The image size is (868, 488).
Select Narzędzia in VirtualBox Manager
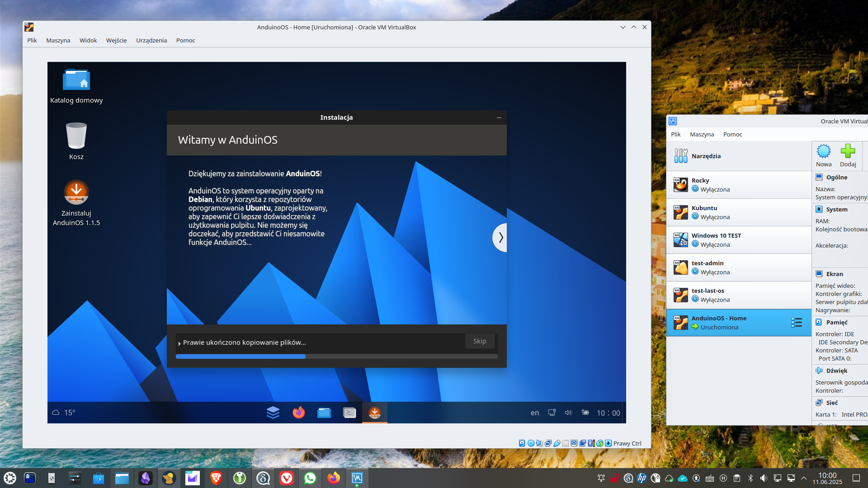point(739,156)
